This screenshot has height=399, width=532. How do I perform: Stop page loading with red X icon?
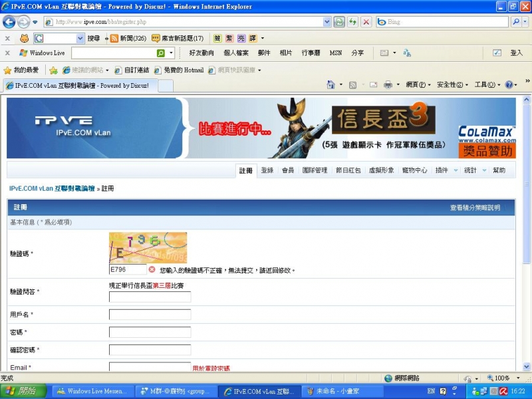(367, 22)
